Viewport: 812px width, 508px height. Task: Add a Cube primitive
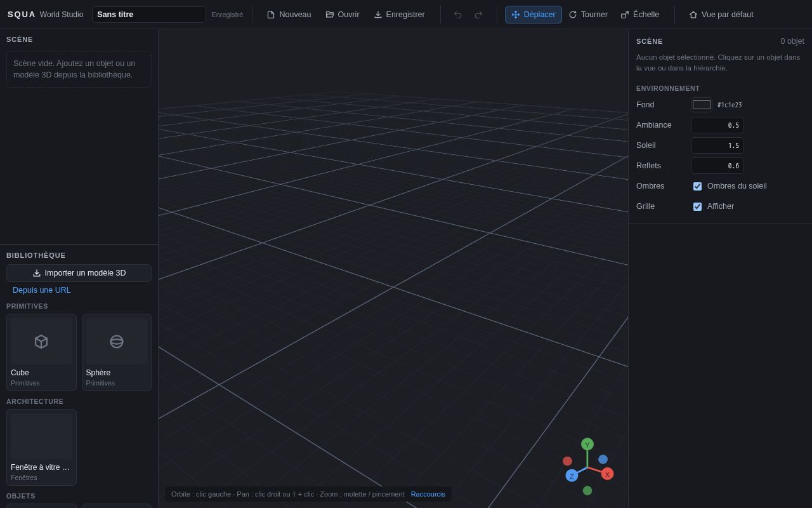(41, 352)
